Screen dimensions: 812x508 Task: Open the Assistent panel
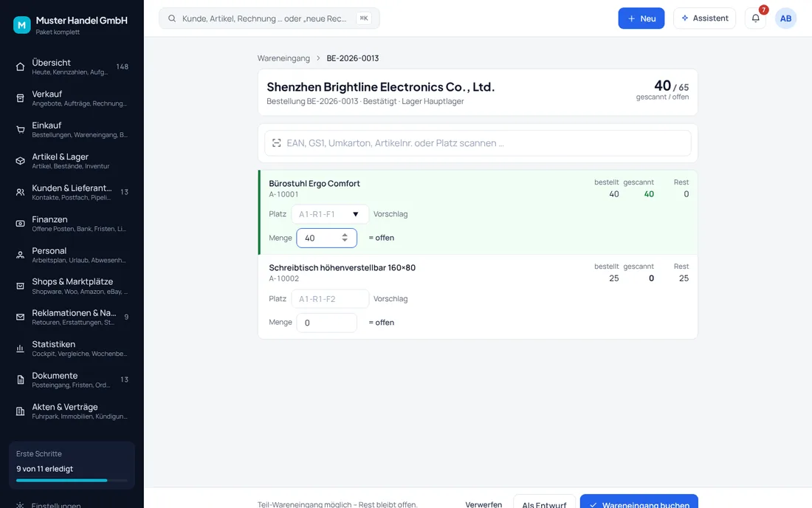(704, 18)
